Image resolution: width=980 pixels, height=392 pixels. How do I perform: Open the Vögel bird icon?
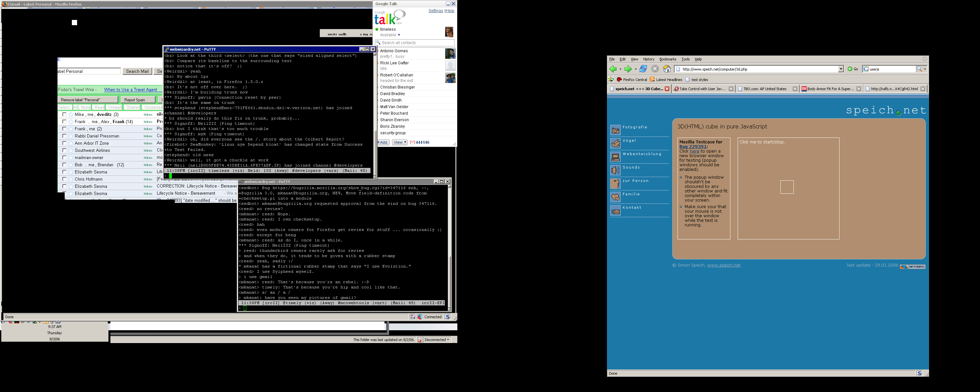tap(615, 143)
